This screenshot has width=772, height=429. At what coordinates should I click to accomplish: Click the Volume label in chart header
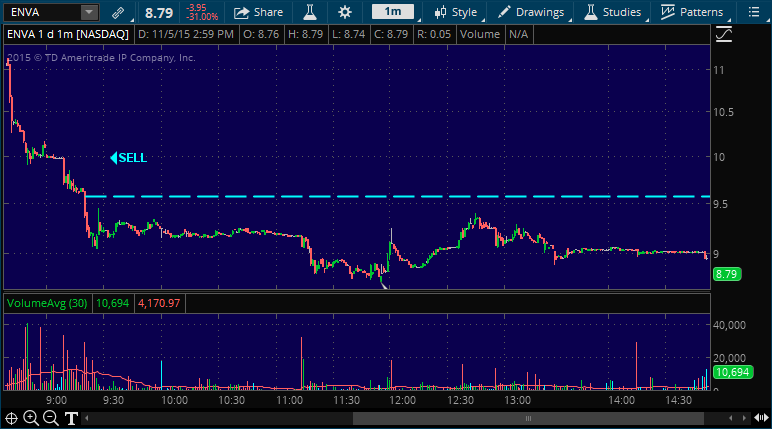(x=480, y=34)
